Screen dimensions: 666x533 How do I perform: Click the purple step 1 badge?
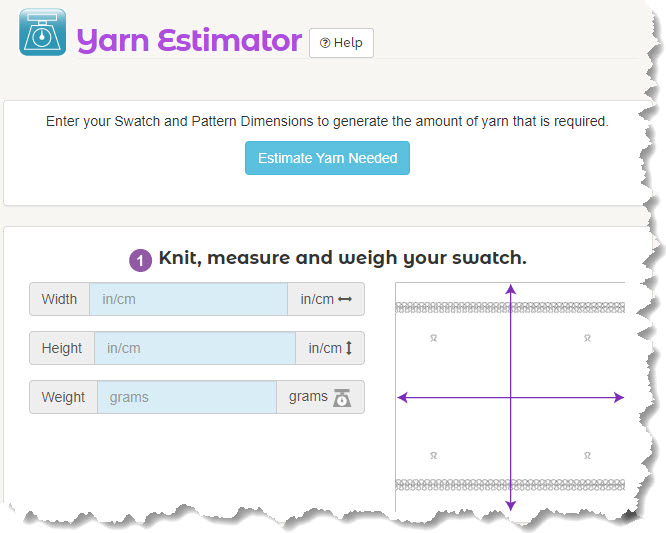[x=140, y=260]
